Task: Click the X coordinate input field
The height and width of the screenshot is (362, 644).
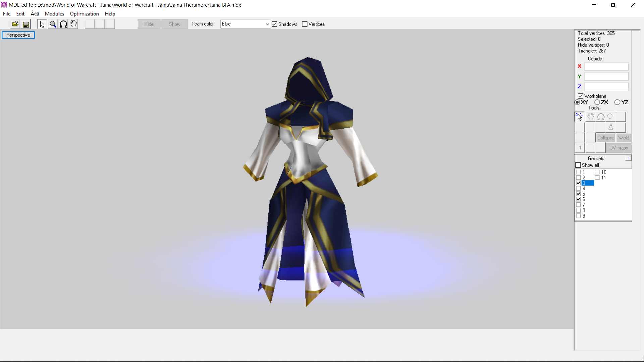Action: click(x=606, y=66)
